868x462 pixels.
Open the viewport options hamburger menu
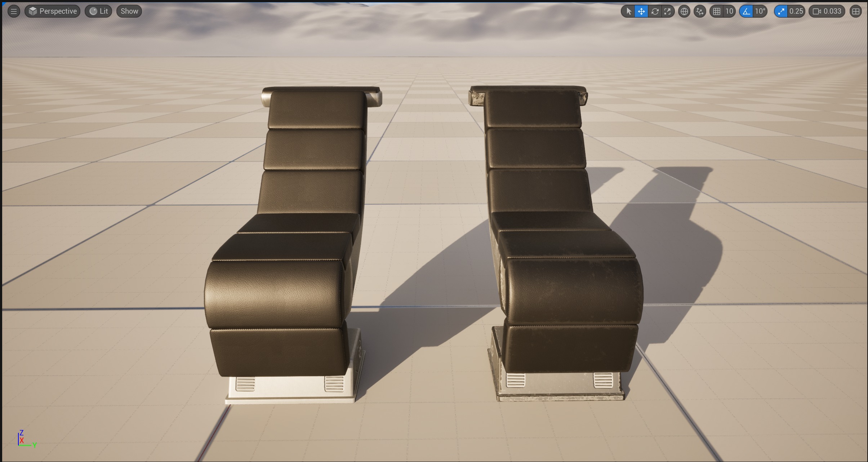pos(14,11)
